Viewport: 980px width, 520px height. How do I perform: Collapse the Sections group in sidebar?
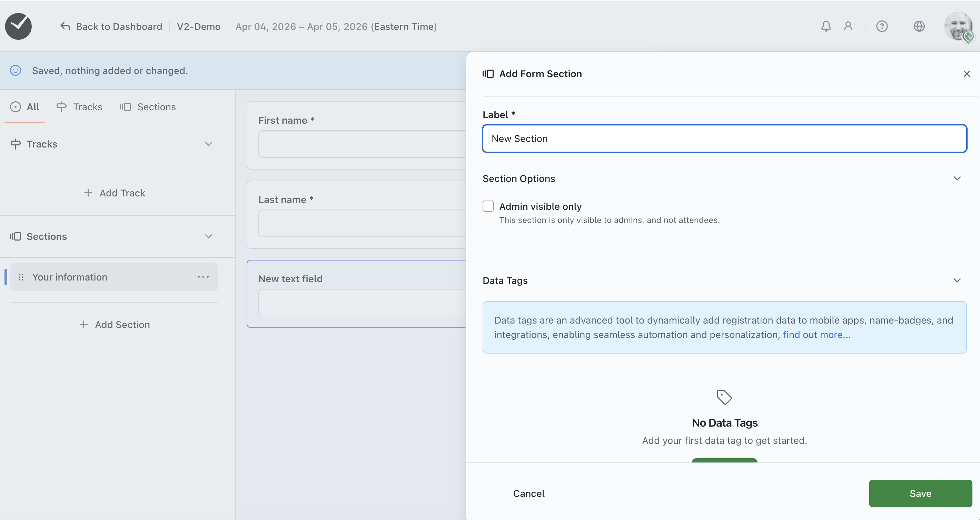pos(208,236)
